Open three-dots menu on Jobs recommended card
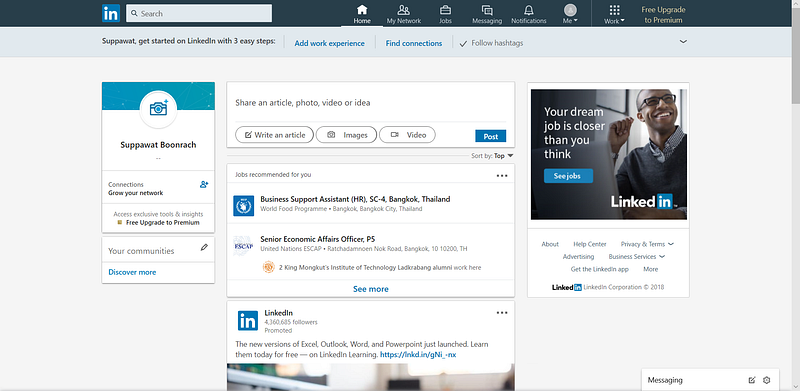This screenshot has width=800, height=391. (x=502, y=176)
